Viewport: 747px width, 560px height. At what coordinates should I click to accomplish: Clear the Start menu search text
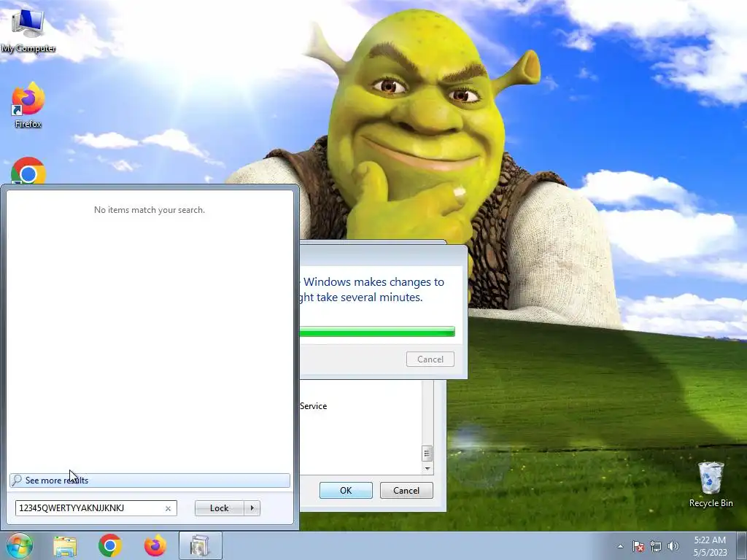point(168,508)
